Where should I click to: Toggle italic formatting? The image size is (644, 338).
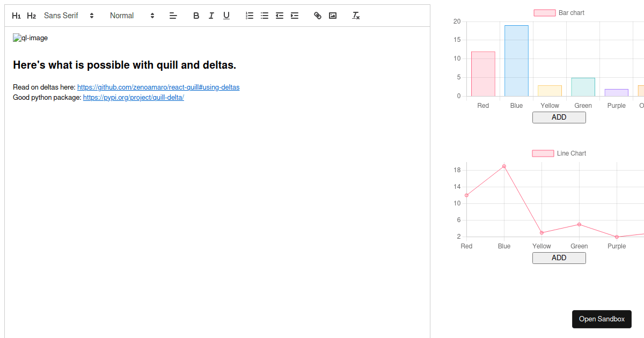point(211,16)
